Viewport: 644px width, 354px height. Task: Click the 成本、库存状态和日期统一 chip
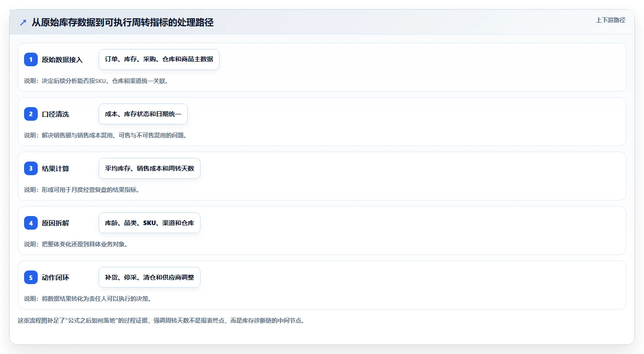click(x=143, y=114)
